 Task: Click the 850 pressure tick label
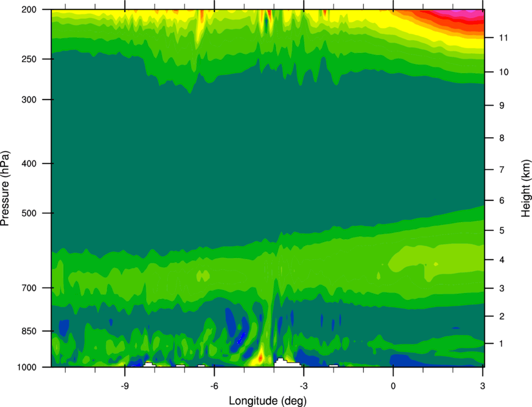pos(29,331)
